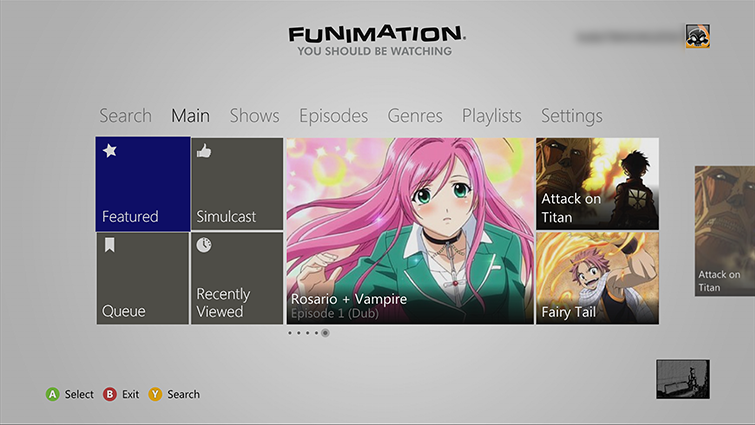The height and width of the screenshot is (425, 755).
Task: Click the yellow Y Search button
Action: click(x=155, y=394)
